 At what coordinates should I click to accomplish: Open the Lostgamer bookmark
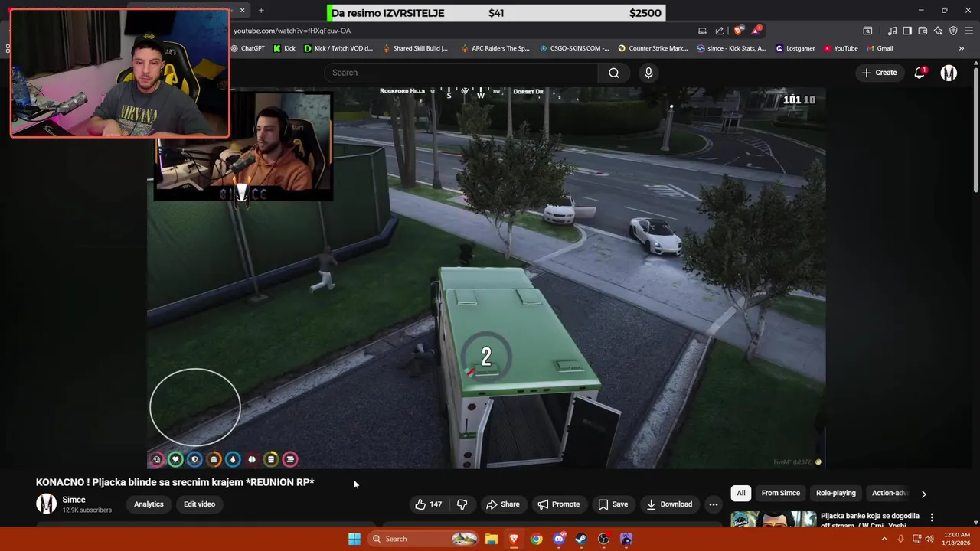[795, 48]
